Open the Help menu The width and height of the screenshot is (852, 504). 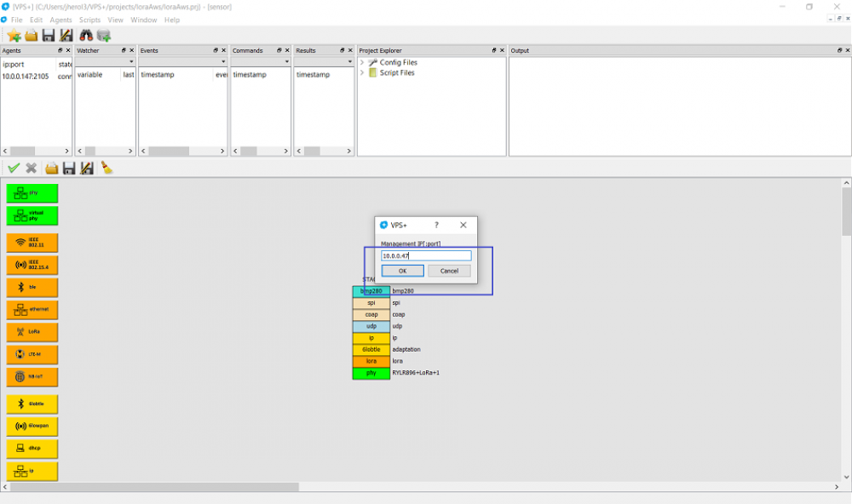172,20
